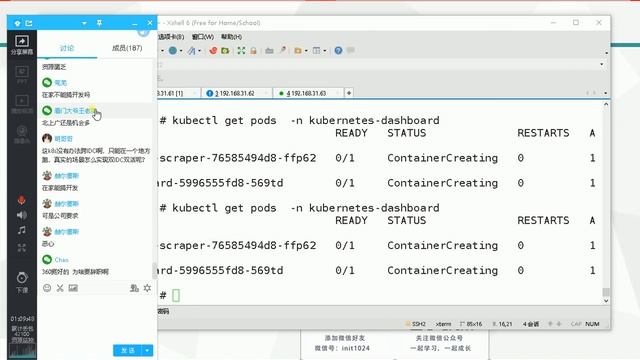This screenshot has height=360, width=640.
Task: Click the music note icon in the sidebar
Action: tap(22, 230)
